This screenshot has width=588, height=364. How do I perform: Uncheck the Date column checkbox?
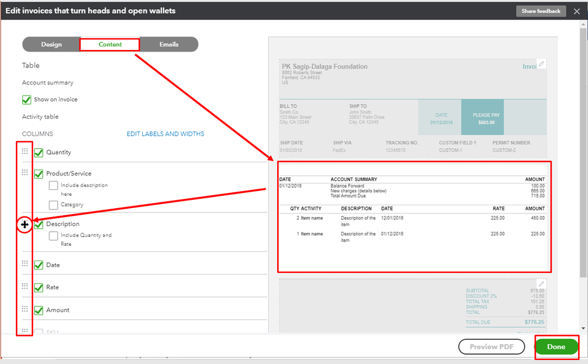tap(39, 265)
